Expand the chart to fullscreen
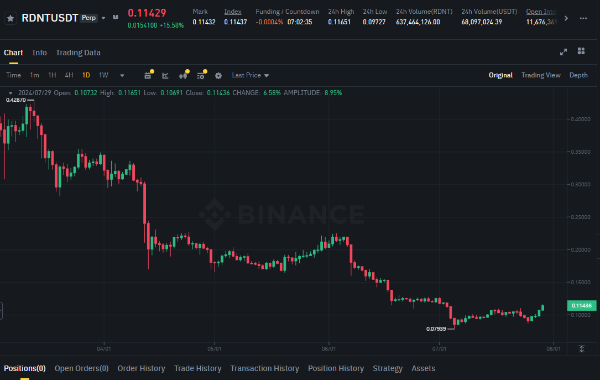Viewport: 600px width, 380px height. click(x=563, y=52)
